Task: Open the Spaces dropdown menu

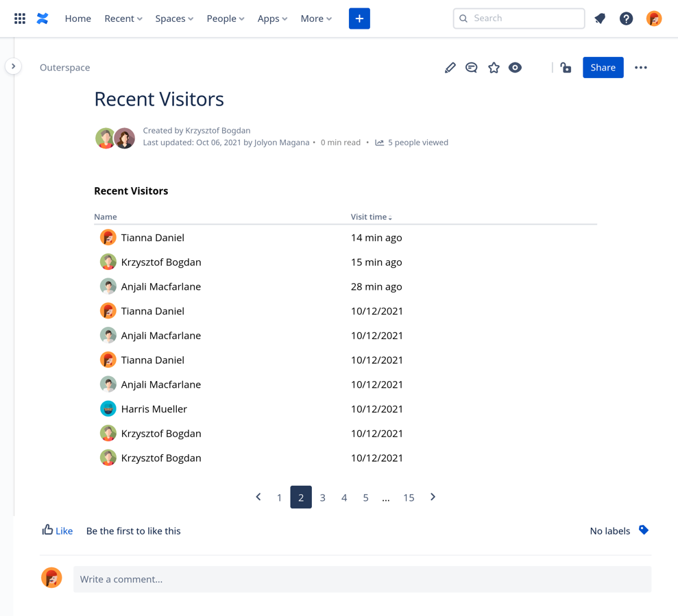Action: click(174, 19)
